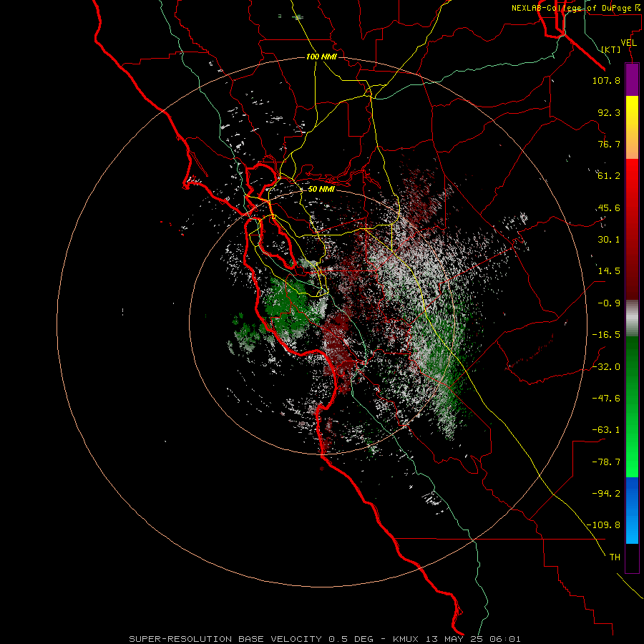Click the [KT] units label
The height and width of the screenshot is (644, 644).
coord(611,49)
